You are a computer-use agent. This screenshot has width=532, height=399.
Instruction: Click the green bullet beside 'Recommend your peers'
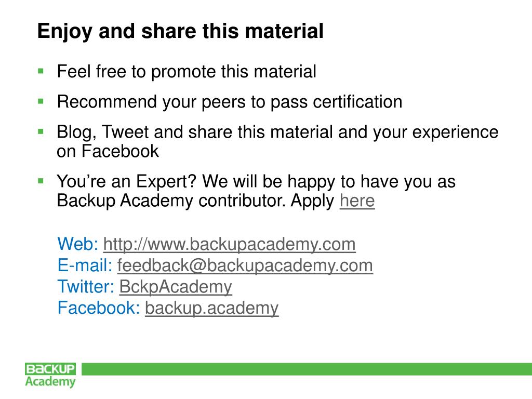(x=41, y=101)
